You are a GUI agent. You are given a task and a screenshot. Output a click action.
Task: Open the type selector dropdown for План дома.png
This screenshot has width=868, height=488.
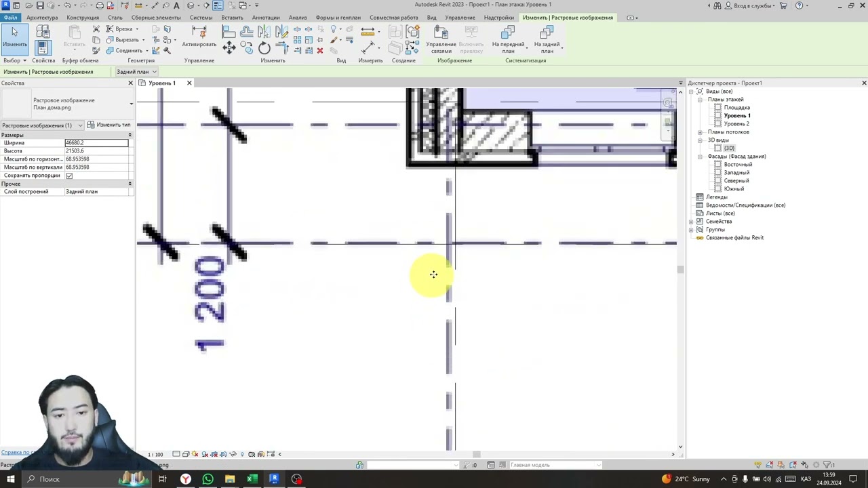[x=132, y=104]
